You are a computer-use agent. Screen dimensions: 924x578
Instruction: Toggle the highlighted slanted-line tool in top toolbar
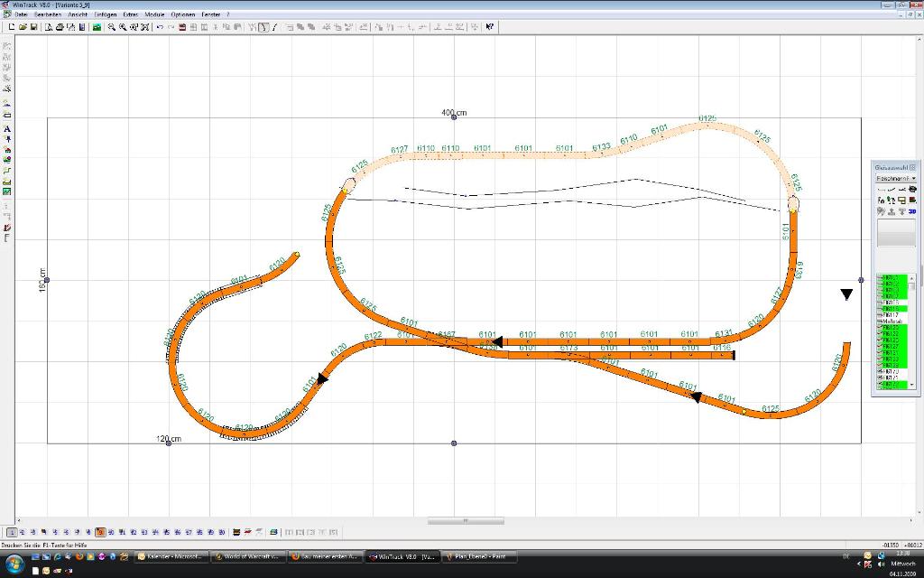tap(264, 26)
